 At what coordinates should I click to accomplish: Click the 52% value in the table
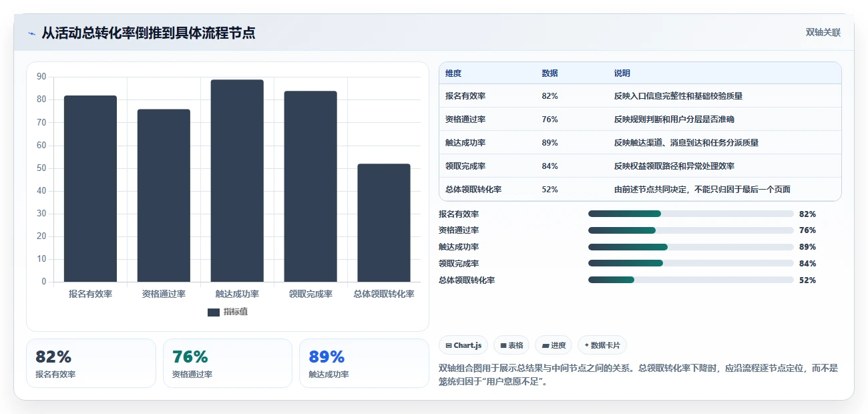[x=550, y=190]
